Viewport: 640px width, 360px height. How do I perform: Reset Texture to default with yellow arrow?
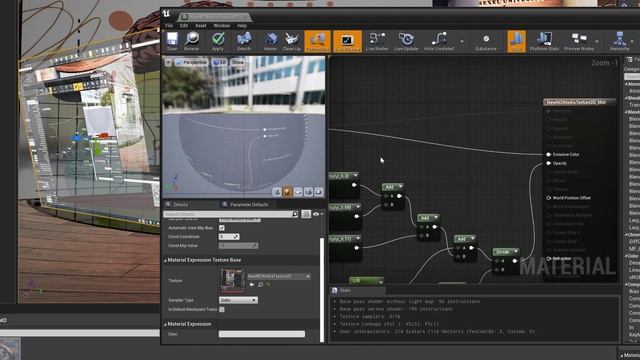[x=268, y=284]
